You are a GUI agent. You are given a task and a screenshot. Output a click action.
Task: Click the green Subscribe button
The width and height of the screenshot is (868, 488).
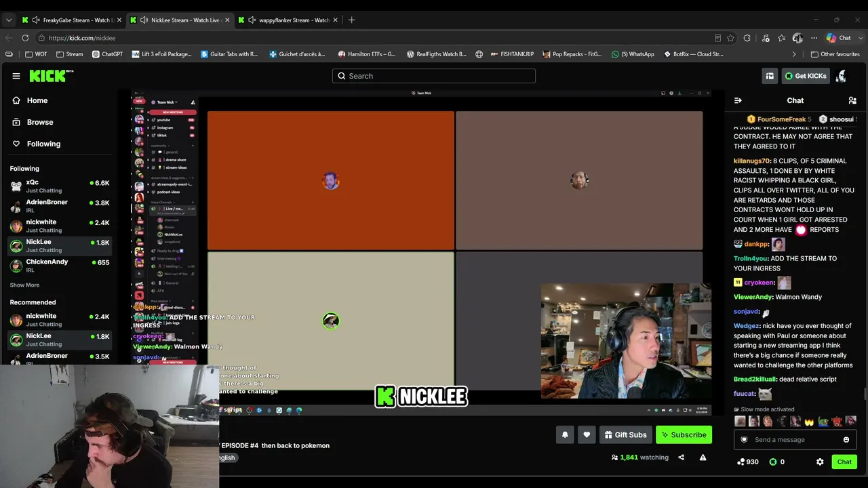click(x=684, y=434)
